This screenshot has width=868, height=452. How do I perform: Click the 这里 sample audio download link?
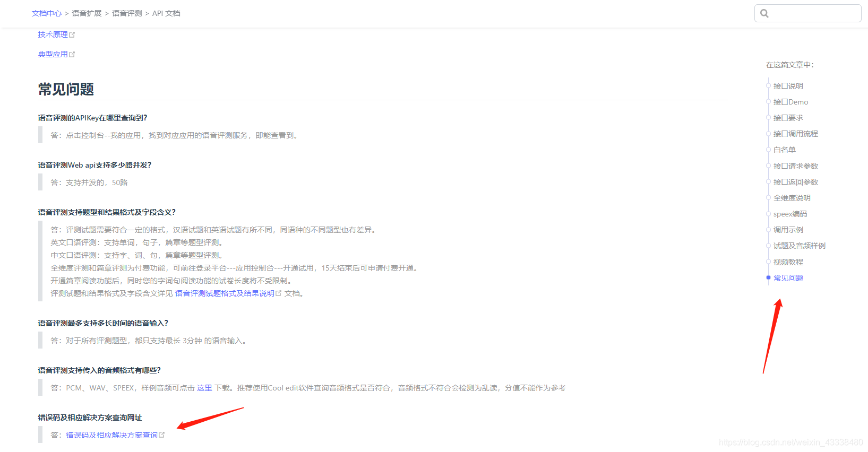point(204,388)
